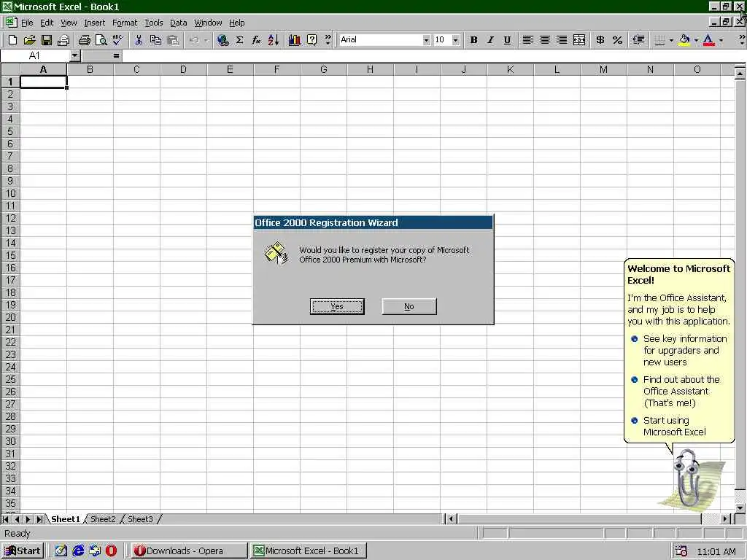
Task: Switch to Downloads - Opera taskbar button
Action: pos(189,551)
